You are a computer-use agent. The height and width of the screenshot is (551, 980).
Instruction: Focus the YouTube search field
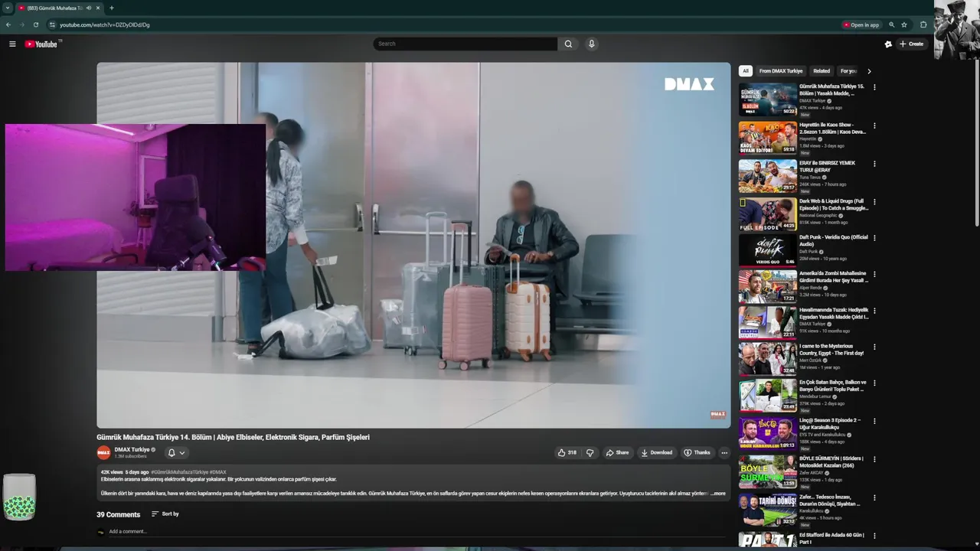coord(465,44)
